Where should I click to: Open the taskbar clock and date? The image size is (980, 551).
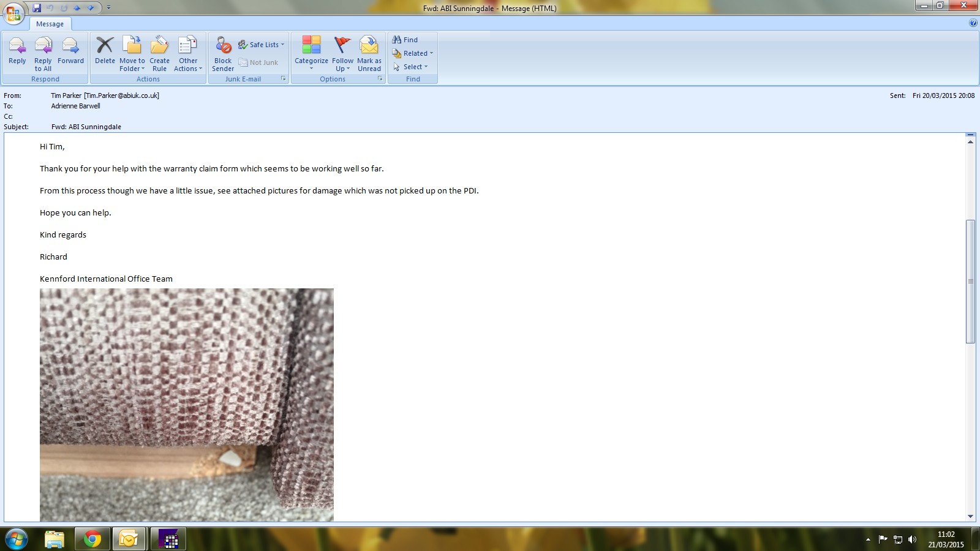(946, 539)
